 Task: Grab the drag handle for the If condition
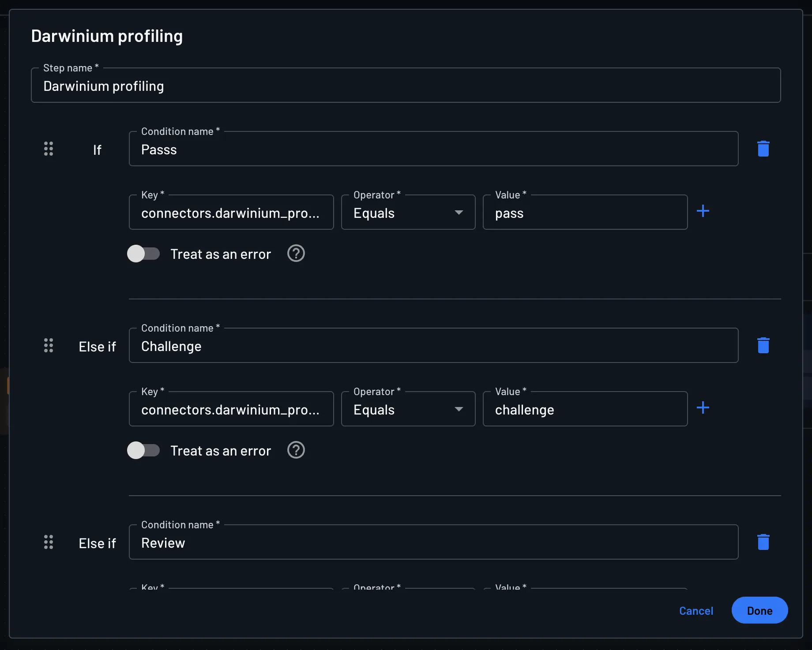pyautogui.click(x=49, y=149)
